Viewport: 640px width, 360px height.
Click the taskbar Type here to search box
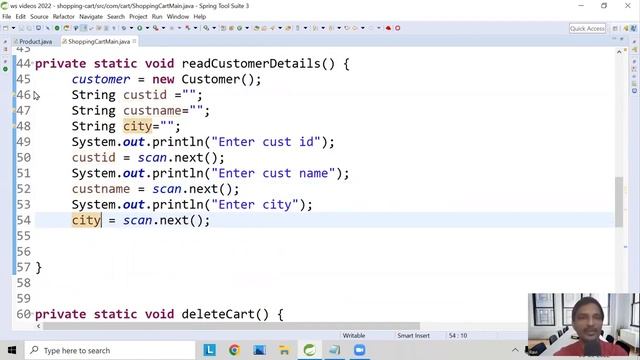pos(110,350)
